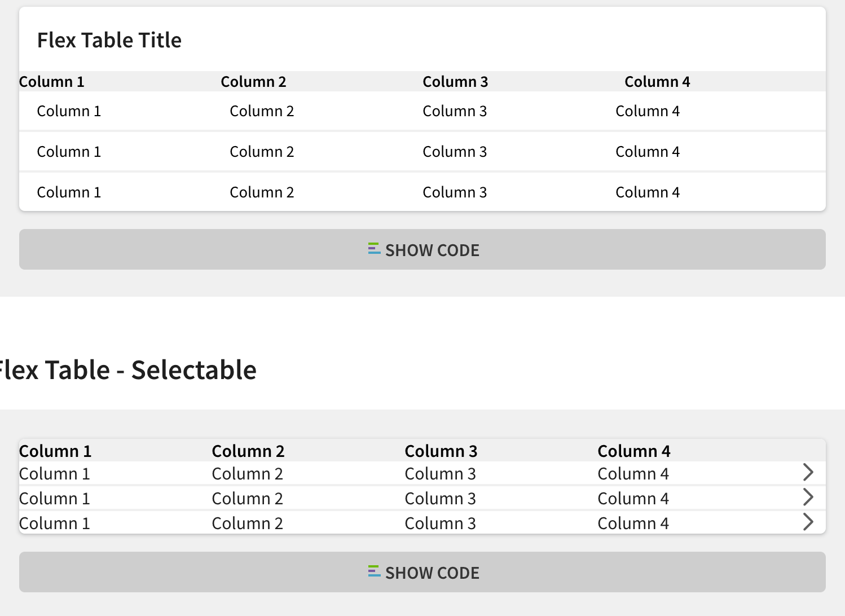
Task: Click the Column 4 header in the selectable table
Action: click(634, 451)
